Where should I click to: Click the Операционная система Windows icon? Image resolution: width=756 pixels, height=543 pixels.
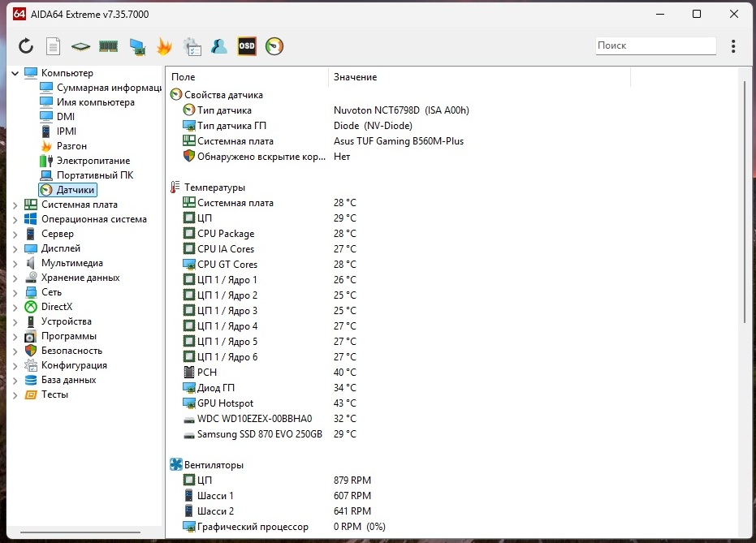click(31, 219)
